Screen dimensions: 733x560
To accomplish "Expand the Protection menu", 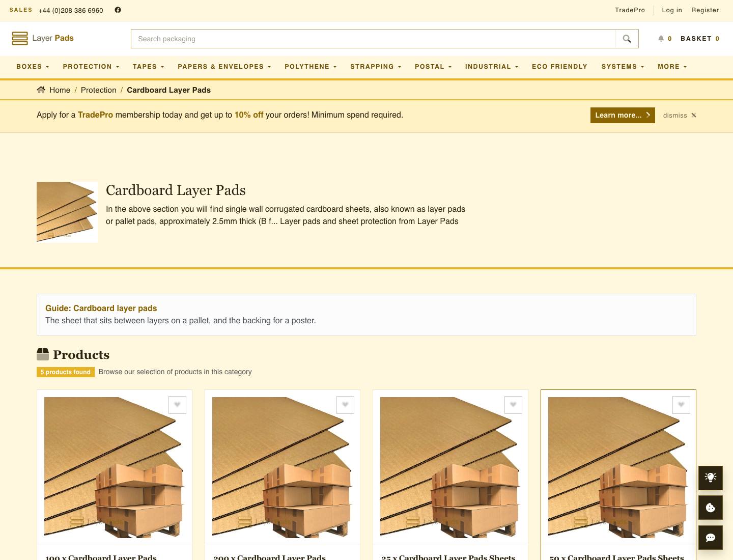I will click(91, 67).
